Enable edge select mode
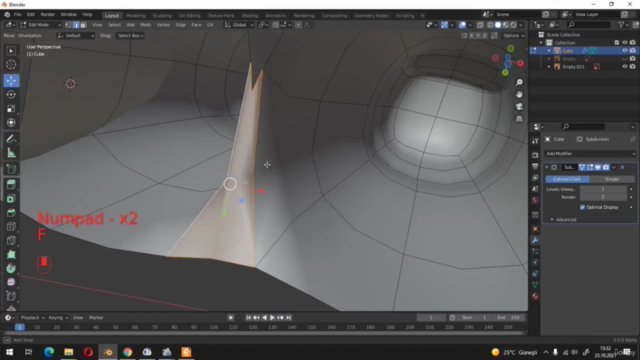The width and height of the screenshot is (640, 360). (x=76, y=25)
